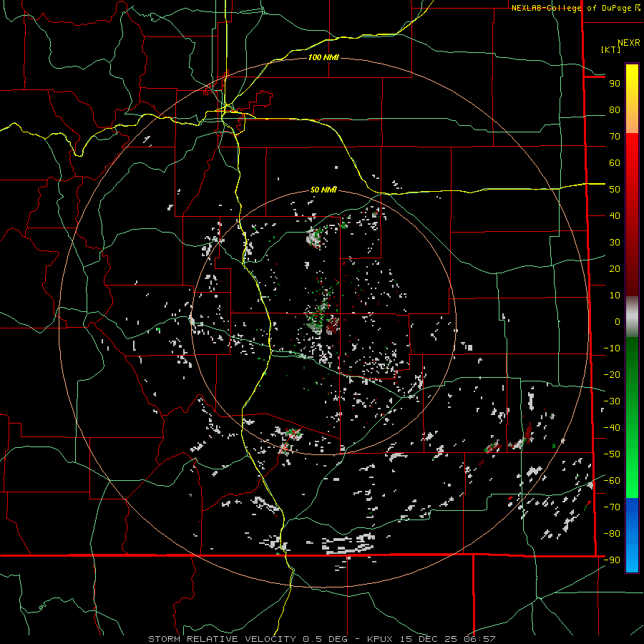The height and width of the screenshot is (644, 644).
Task: Click the "50 NMI" range ring label
Action: [323, 190]
